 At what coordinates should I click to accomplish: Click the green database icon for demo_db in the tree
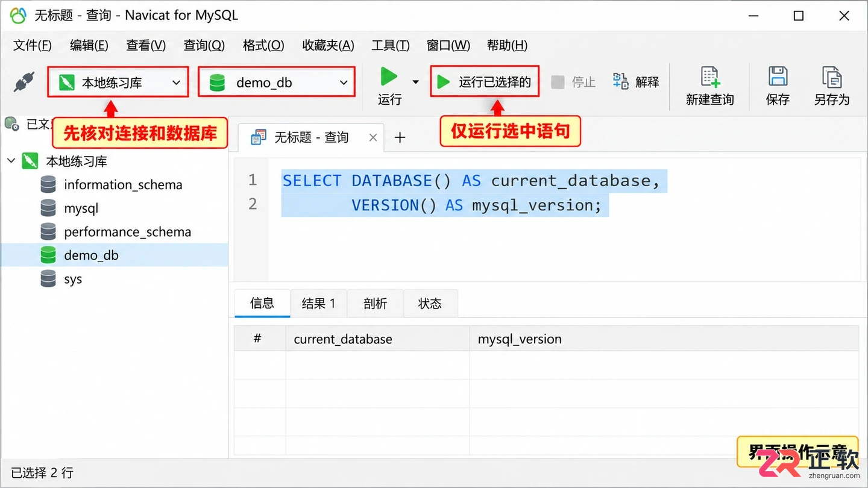(48, 255)
